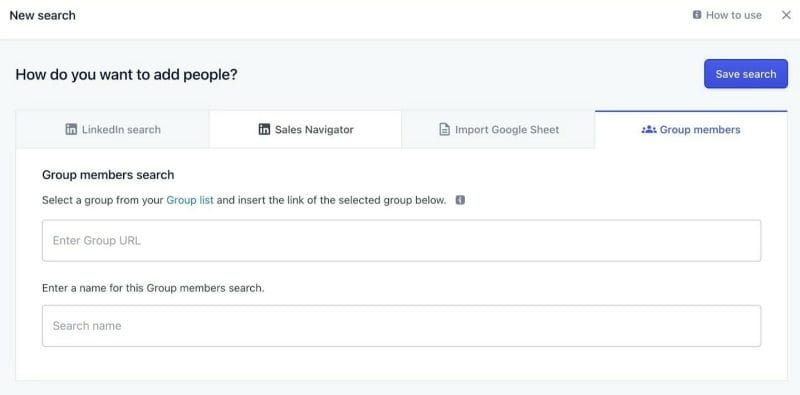Click the Save search button

coord(746,74)
